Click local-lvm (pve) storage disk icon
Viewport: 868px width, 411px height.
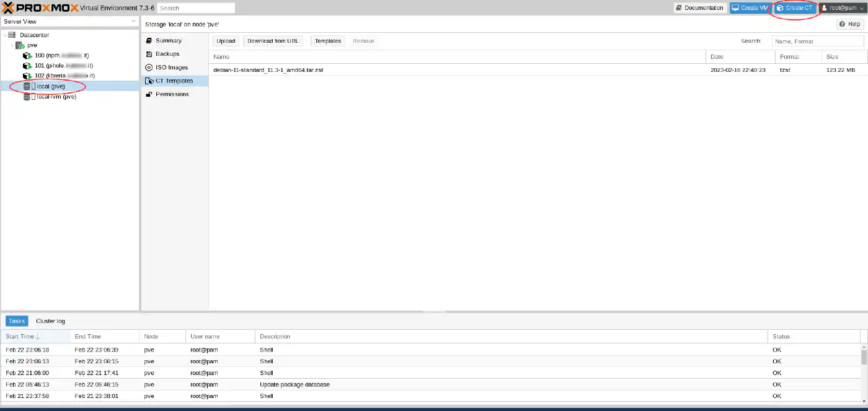pyautogui.click(x=27, y=97)
